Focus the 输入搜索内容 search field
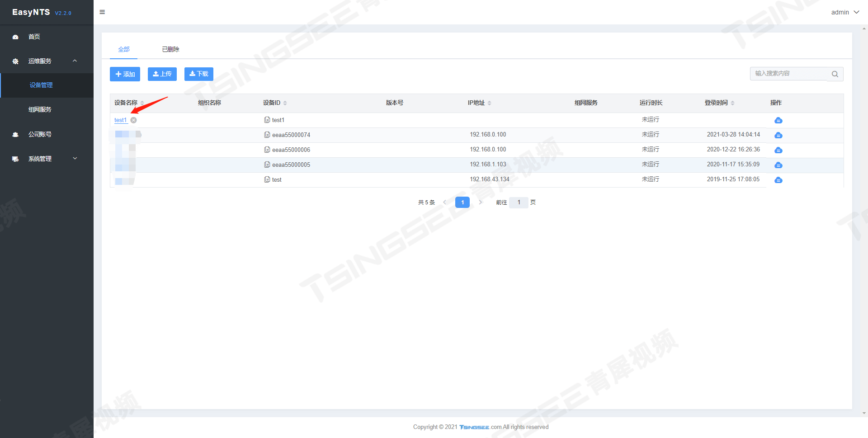The height and width of the screenshot is (438, 868). [789, 74]
